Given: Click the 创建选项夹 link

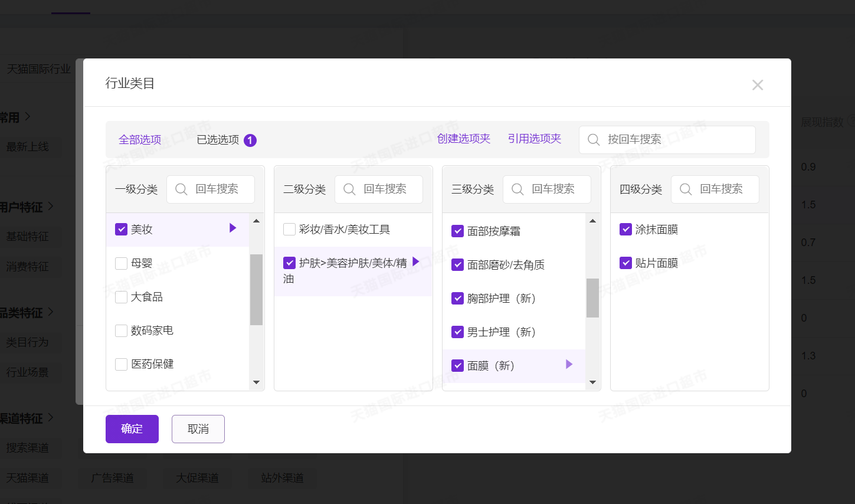Looking at the screenshot, I should click(464, 139).
